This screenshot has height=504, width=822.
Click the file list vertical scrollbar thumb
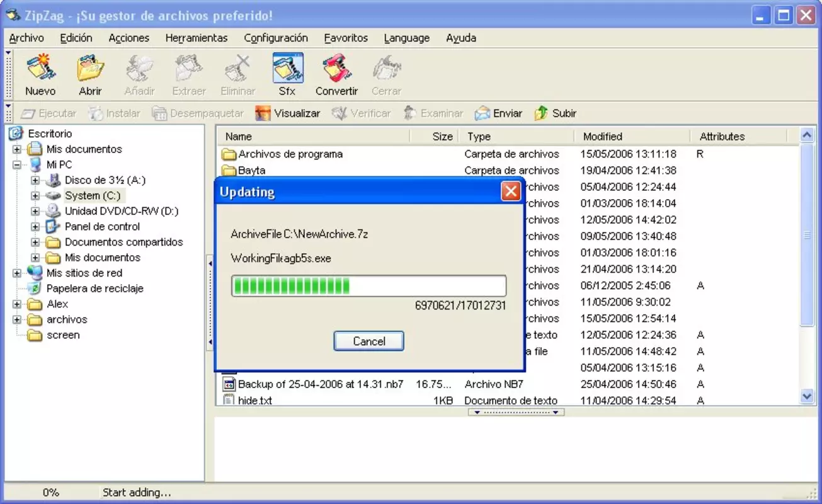[x=807, y=235]
